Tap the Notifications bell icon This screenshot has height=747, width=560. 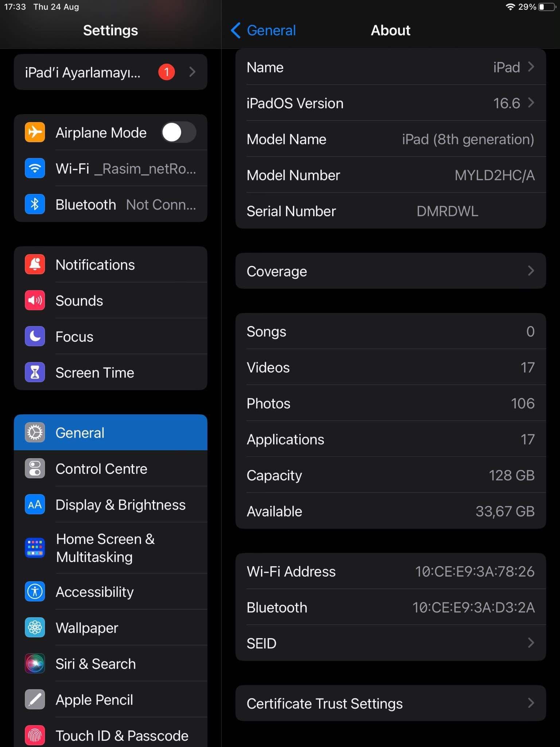(35, 264)
